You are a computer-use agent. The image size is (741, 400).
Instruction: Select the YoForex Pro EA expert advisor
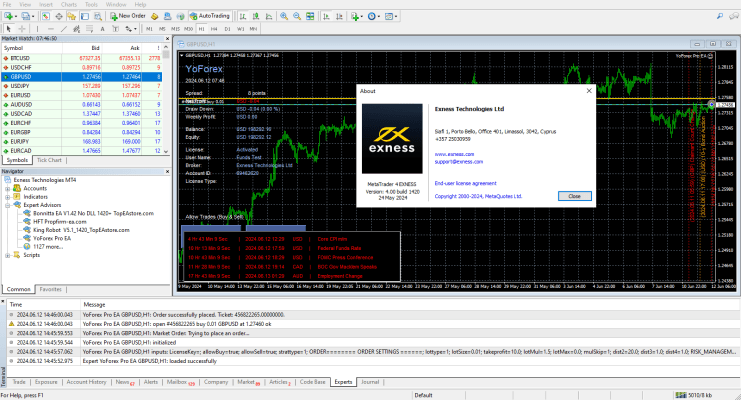pyautogui.click(x=52, y=238)
